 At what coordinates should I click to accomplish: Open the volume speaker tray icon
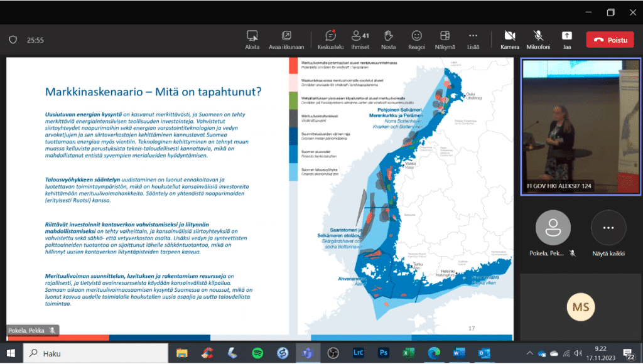click(578, 353)
